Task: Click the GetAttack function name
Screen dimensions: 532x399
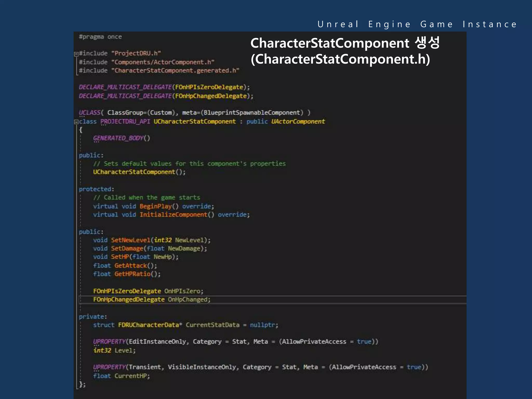Action: pyautogui.click(x=131, y=265)
